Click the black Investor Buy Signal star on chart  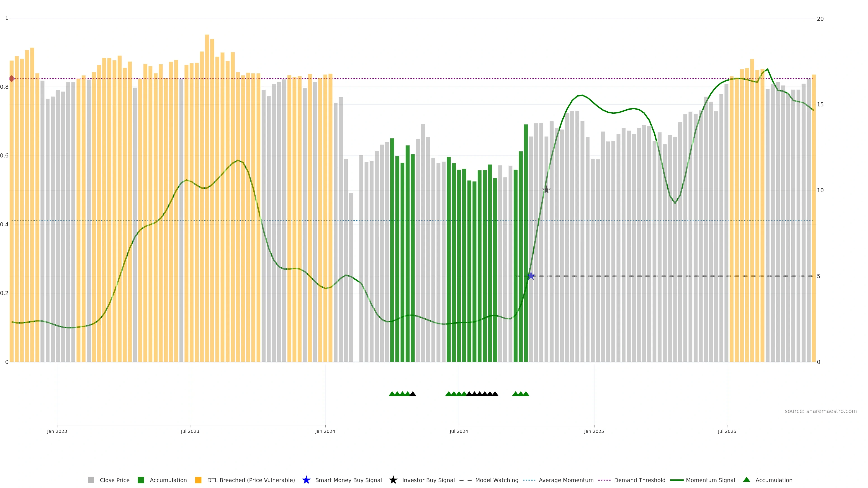click(546, 190)
